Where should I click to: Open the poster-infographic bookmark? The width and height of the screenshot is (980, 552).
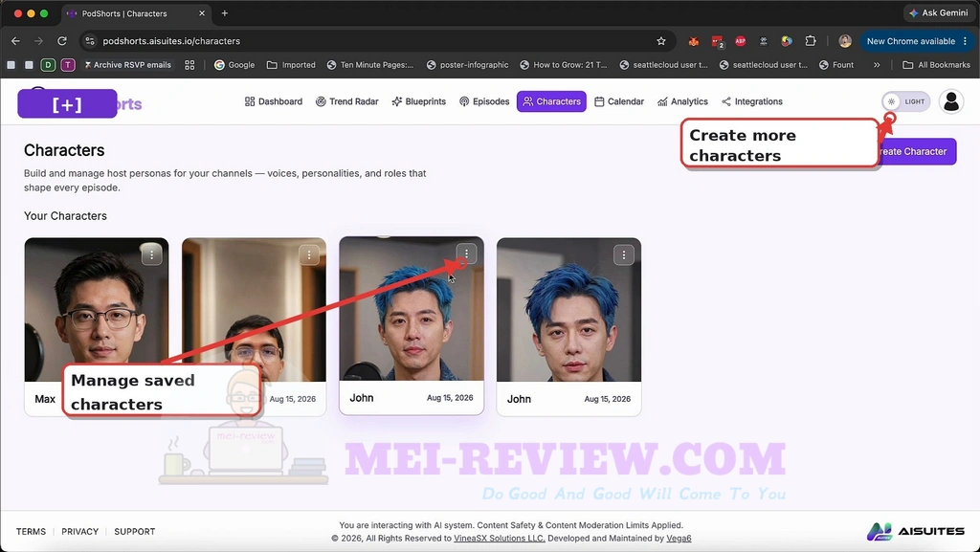coord(467,65)
